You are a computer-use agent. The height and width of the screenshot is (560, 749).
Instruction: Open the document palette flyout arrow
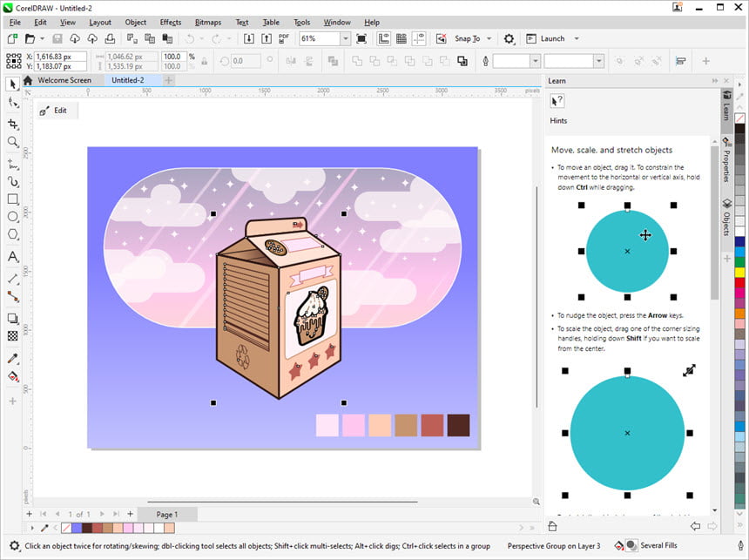[32, 528]
